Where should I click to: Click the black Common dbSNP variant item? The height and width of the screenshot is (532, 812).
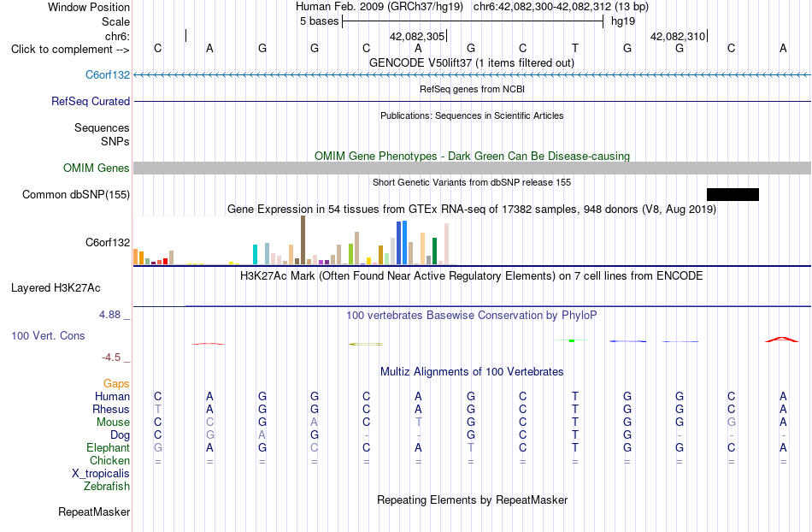(x=733, y=194)
